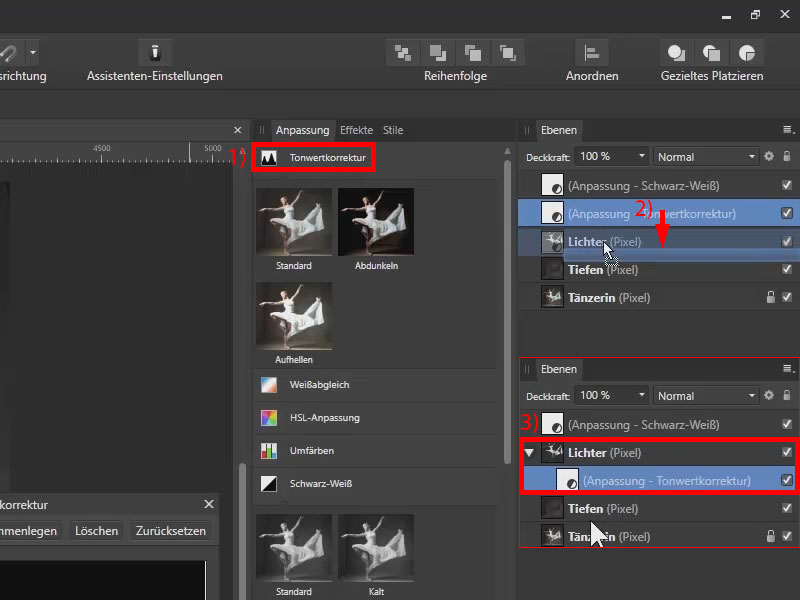Viewport: 800px width, 600px height.
Task: Select upper Tänzerin pixel layer row
Action: (658, 297)
